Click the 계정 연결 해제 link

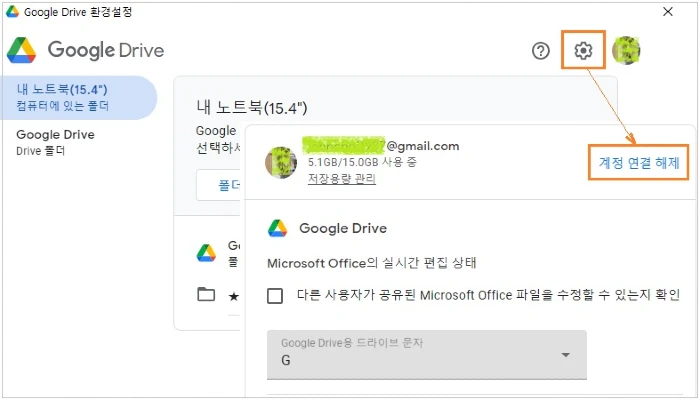(638, 162)
